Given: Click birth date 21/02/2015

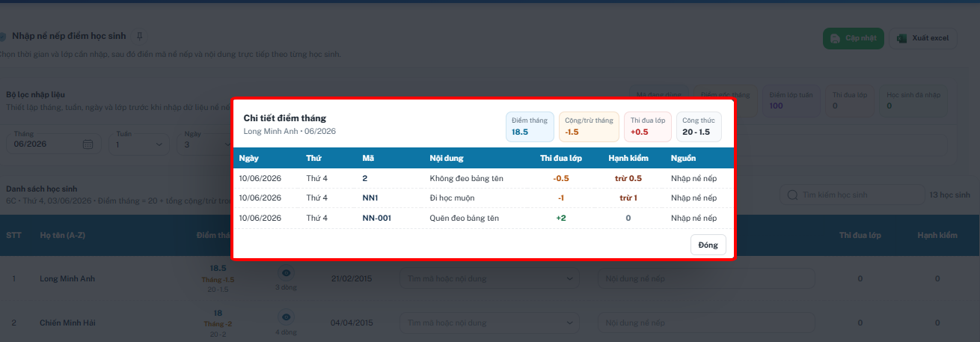Looking at the screenshot, I should point(352,278).
